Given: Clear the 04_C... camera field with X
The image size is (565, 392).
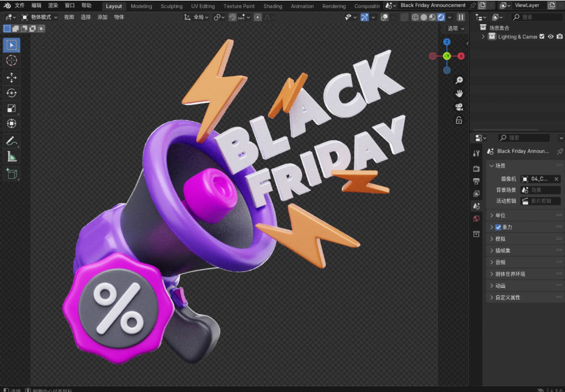Looking at the screenshot, I should [556, 179].
